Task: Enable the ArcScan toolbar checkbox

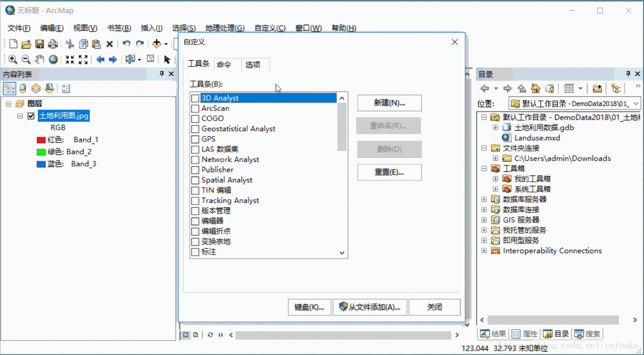Action: click(195, 109)
